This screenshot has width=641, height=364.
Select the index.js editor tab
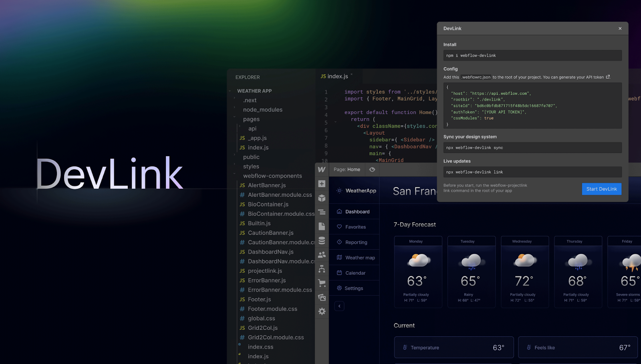335,76
